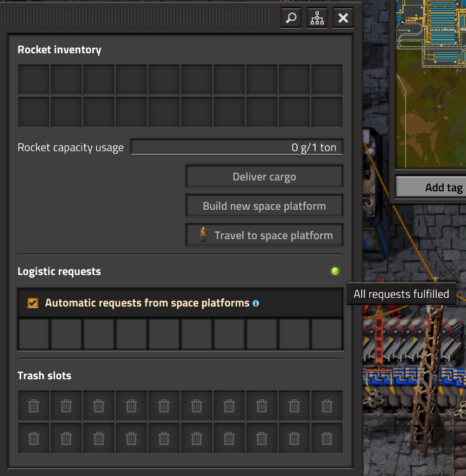
Task: Click Build new space platform
Action: click(x=265, y=206)
